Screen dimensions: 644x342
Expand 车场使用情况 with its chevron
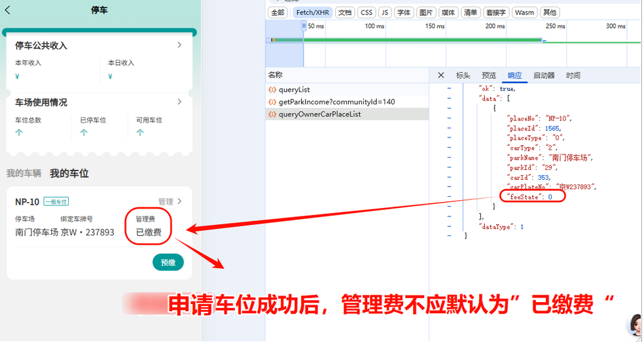pyautogui.click(x=179, y=102)
